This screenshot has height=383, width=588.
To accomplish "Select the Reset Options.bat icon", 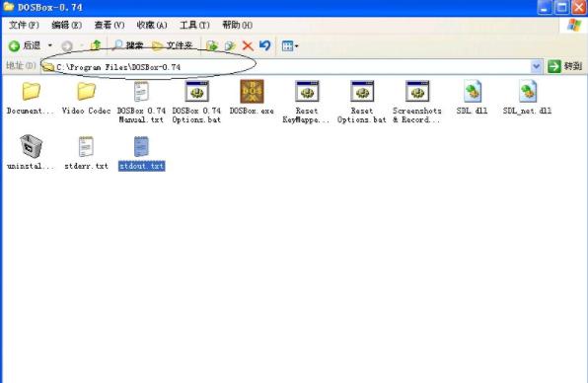I will [x=362, y=91].
